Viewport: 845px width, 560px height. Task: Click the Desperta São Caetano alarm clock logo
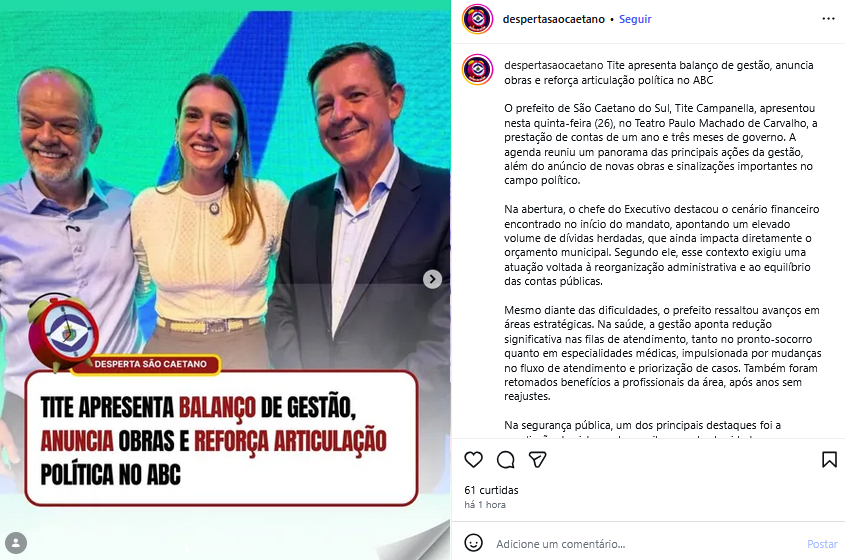point(64,332)
